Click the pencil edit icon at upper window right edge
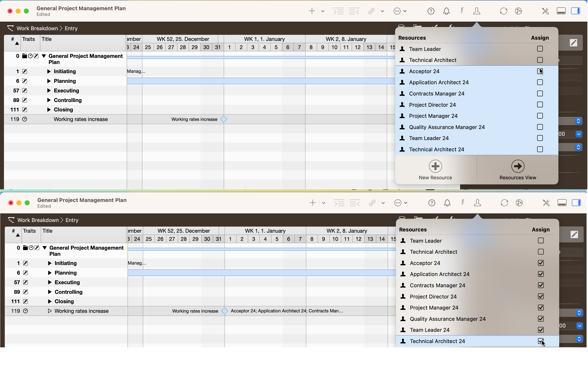This screenshot has width=588, height=368. pyautogui.click(x=574, y=43)
